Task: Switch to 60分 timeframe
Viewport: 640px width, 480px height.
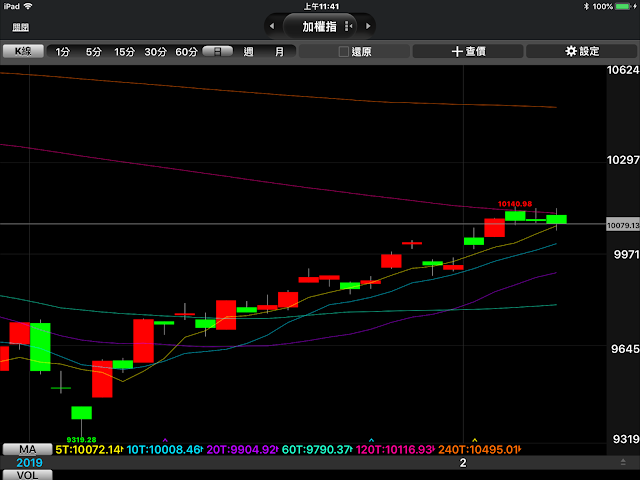Action: point(187,51)
